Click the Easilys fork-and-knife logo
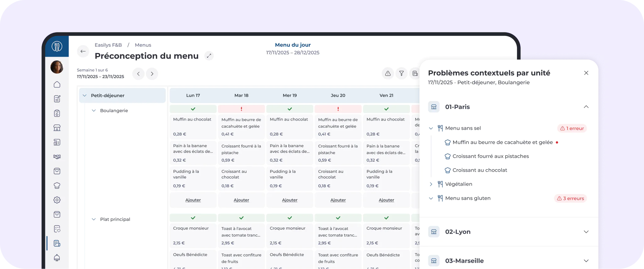 (x=57, y=47)
